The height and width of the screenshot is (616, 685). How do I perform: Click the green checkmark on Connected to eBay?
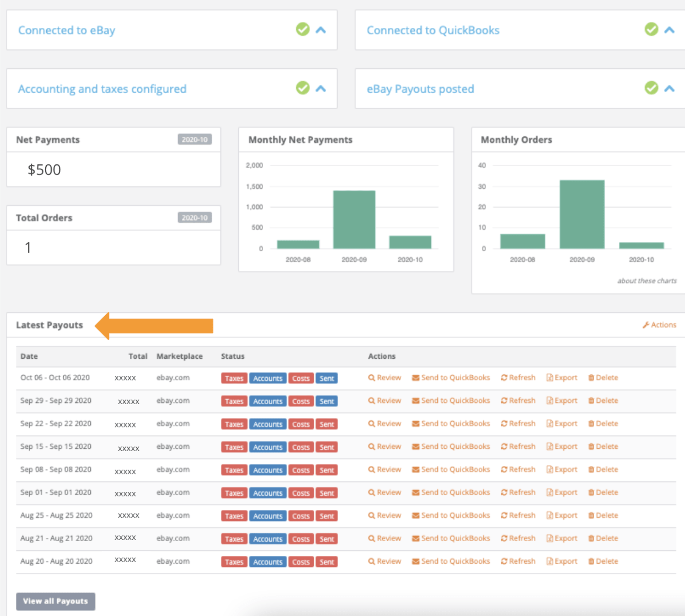point(302,29)
